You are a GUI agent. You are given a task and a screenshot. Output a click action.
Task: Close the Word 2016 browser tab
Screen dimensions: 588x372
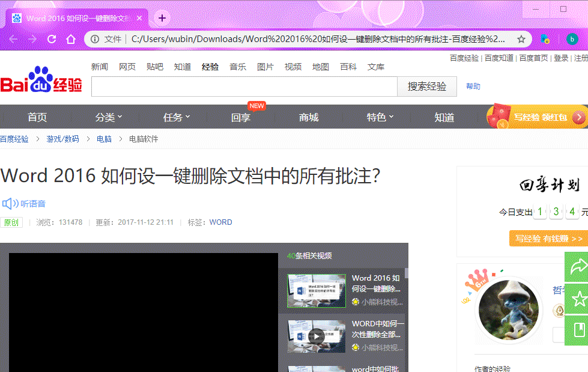(x=139, y=18)
